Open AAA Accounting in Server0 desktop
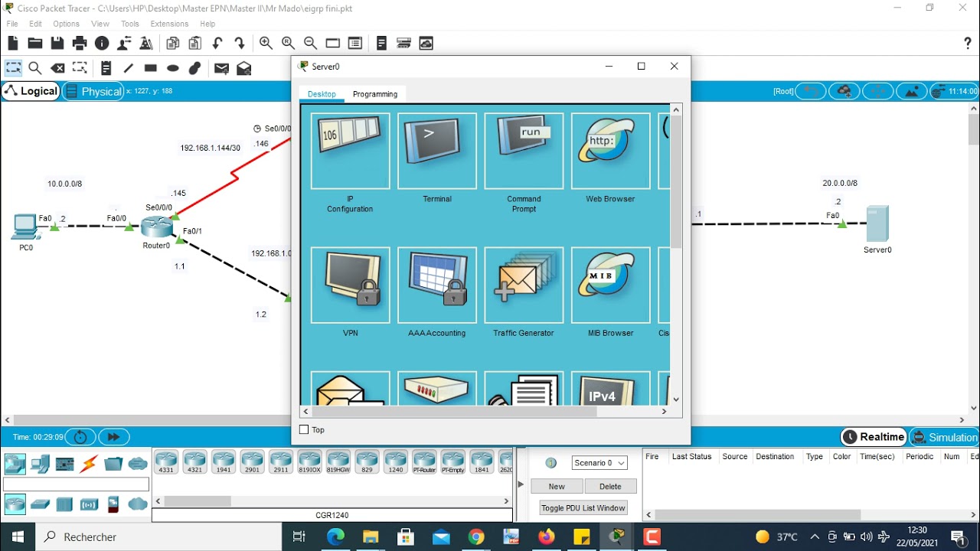Image resolution: width=980 pixels, height=551 pixels. (437, 285)
